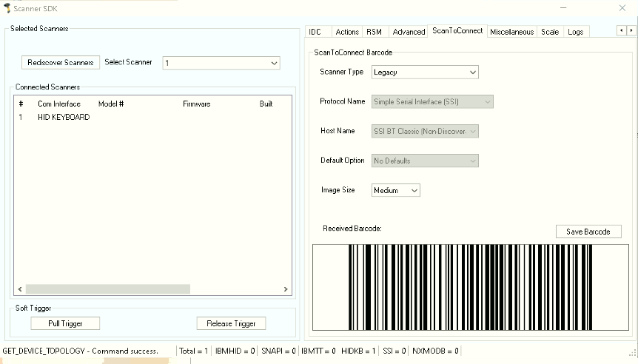Click the NXMODB = 0 status entry

(x=435, y=351)
